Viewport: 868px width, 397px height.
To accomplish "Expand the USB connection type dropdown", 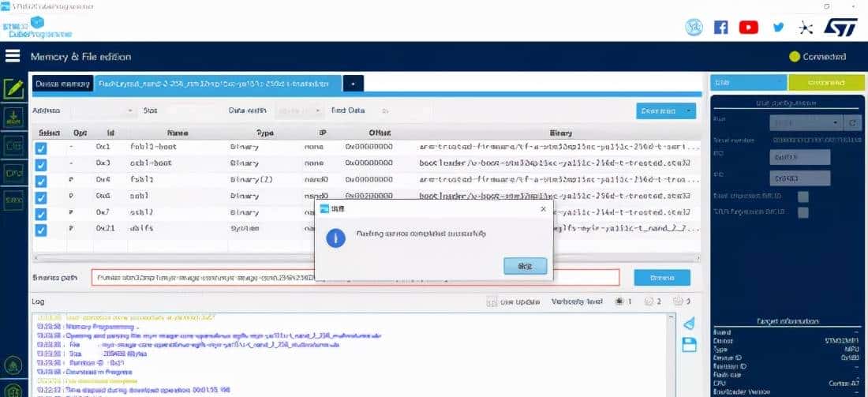I will pyautogui.click(x=747, y=81).
